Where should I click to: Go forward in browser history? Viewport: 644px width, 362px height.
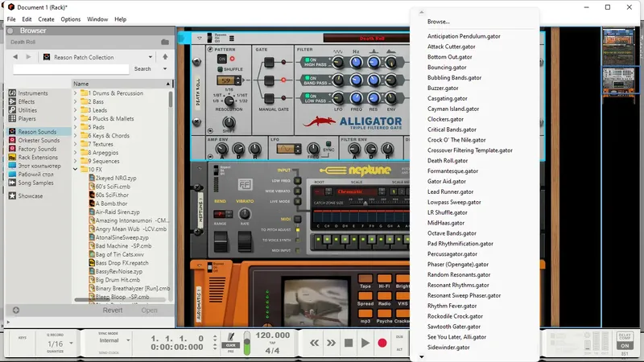coord(28,56)
